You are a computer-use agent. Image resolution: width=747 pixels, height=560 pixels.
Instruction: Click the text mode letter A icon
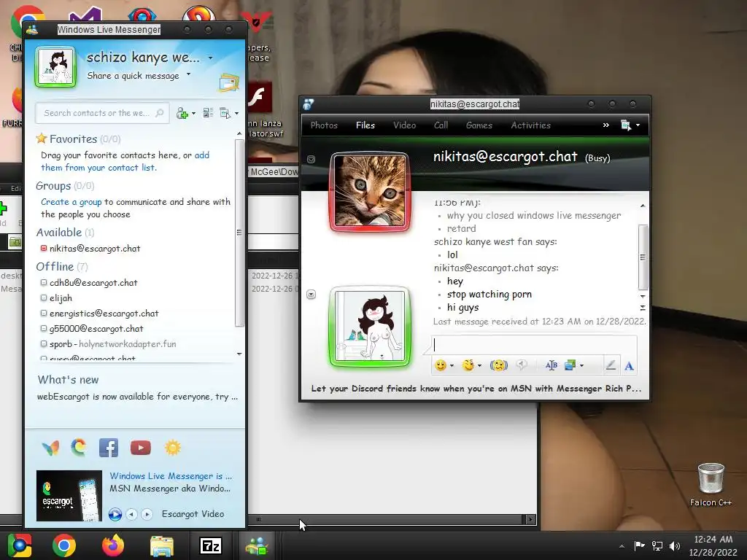629,366
